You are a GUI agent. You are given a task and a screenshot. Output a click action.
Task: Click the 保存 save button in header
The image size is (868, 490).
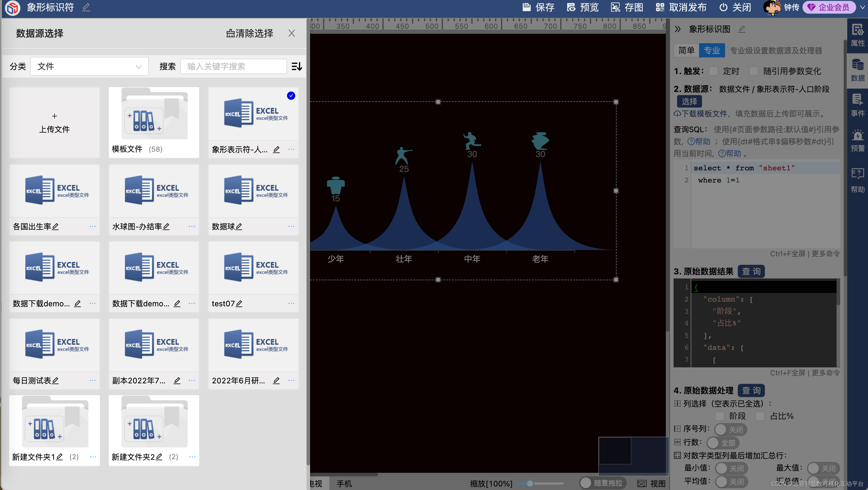point(538,7)
